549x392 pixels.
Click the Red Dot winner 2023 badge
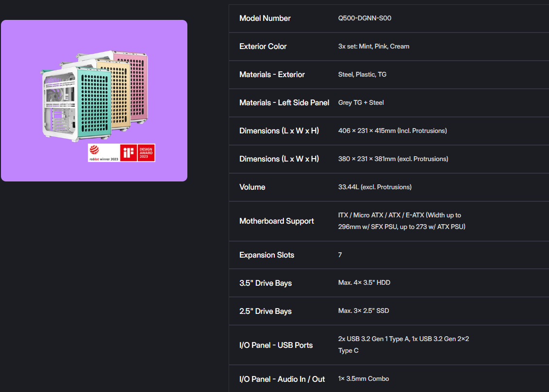[103, 153]
